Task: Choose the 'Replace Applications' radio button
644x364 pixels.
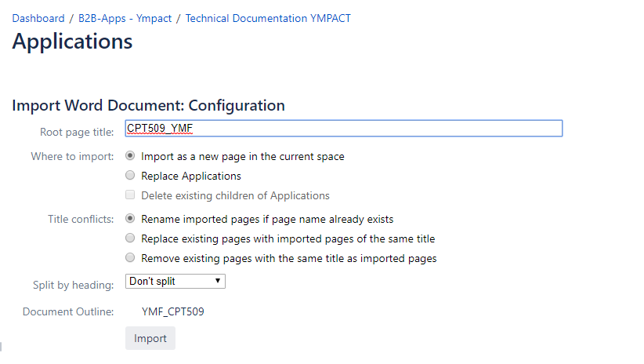Action: click(130, 175)
